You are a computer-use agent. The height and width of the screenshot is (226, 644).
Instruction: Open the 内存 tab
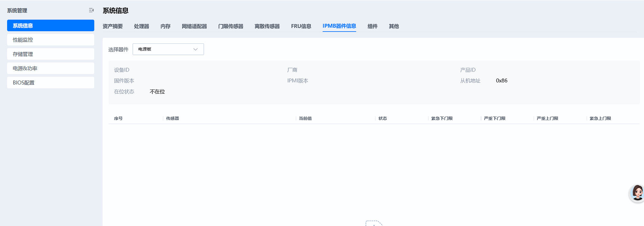pyautogui.click(x=166, y=26)
